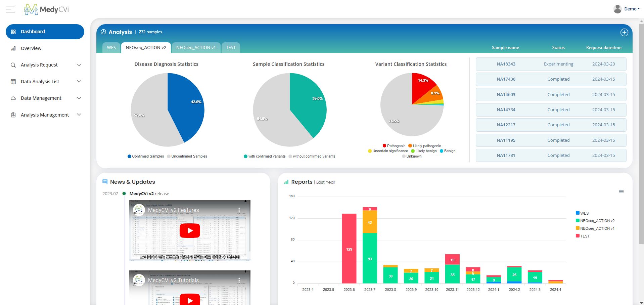Toggle Confirmed Samples legend item
Screen dimensions: 644x305
(146, 156)
